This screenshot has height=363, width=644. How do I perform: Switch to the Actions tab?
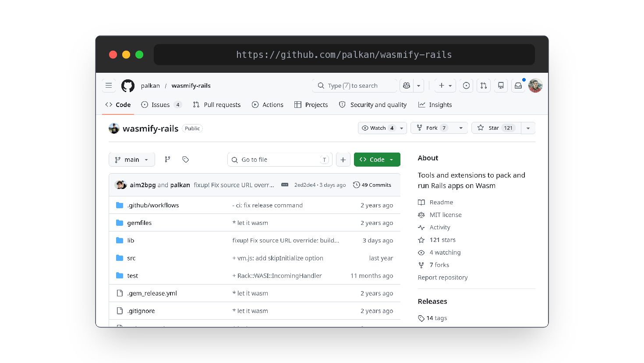[x=268, y=105]
